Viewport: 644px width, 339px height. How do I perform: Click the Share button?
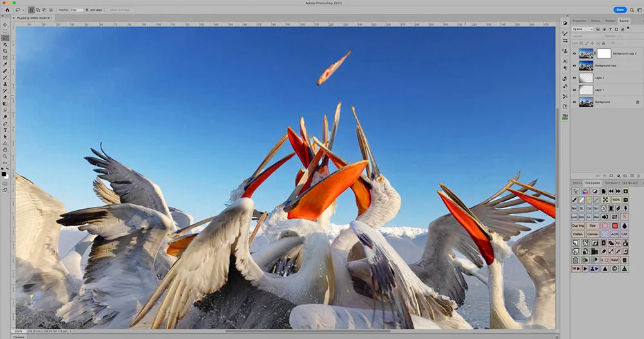pos(620,10)
